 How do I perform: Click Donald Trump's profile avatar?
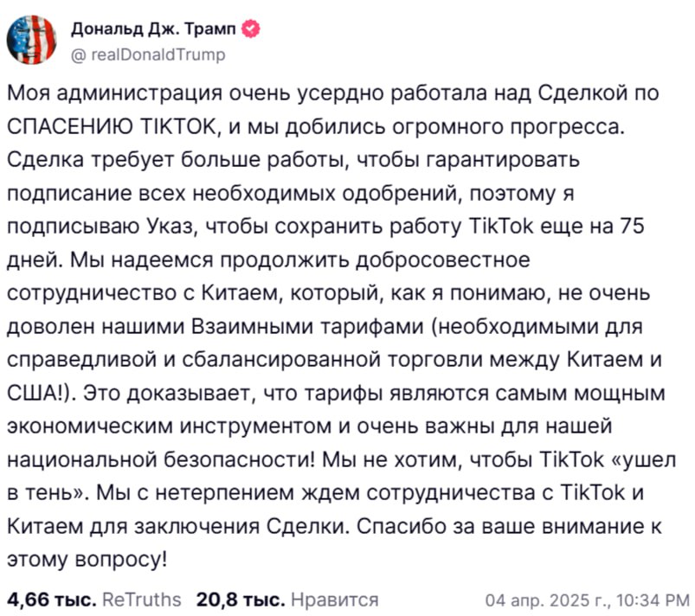click(x=33, y=40)
